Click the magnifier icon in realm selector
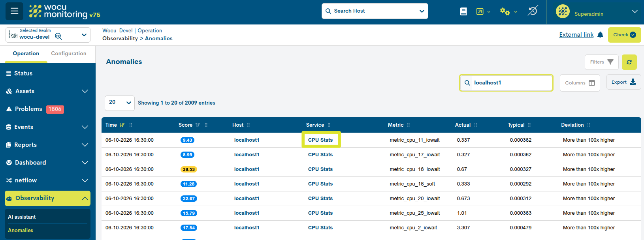 (58, 36)
